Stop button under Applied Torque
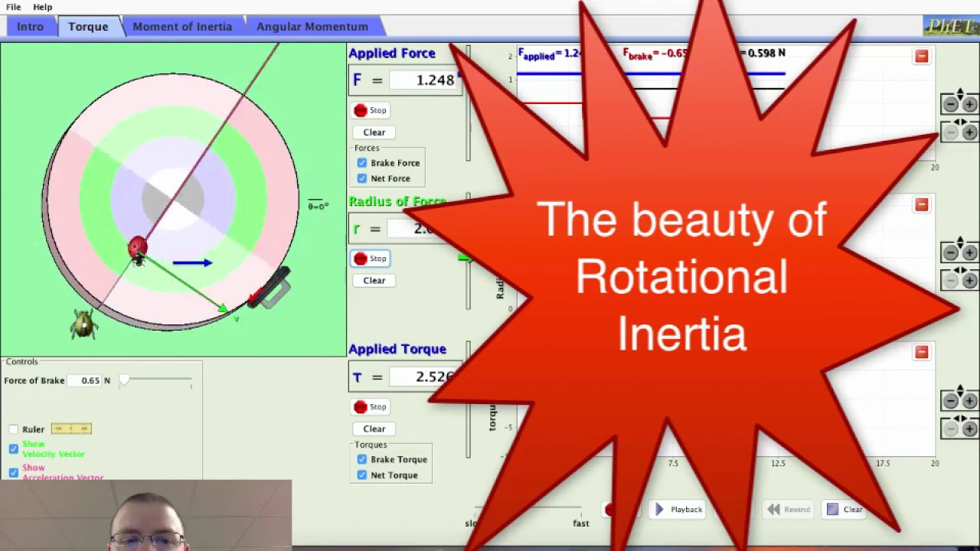980x551 pixels. tap(371, 407)
